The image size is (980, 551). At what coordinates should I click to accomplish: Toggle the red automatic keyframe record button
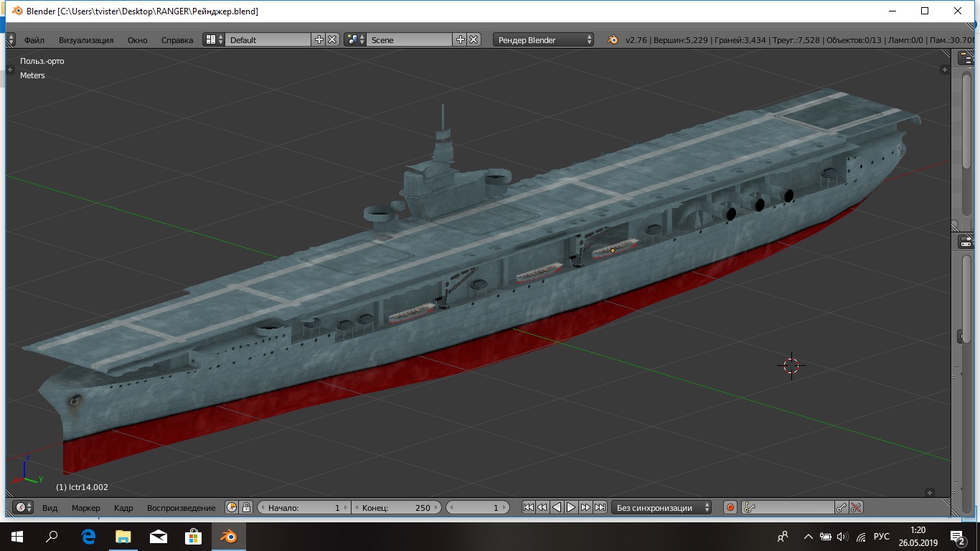click(x=730, y=507)
